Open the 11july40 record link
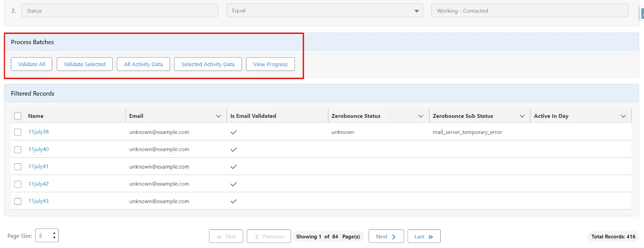 (x=38, y=149)
